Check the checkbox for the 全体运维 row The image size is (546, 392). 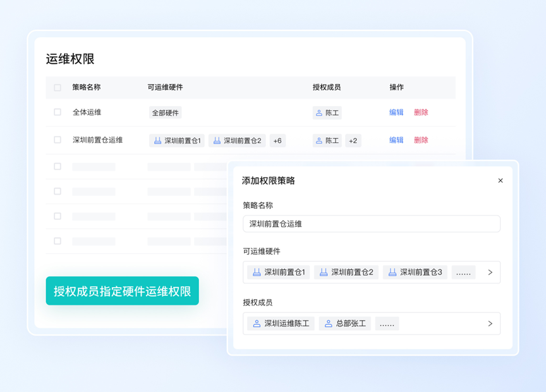pyautogui.click(x=57, y=113)
